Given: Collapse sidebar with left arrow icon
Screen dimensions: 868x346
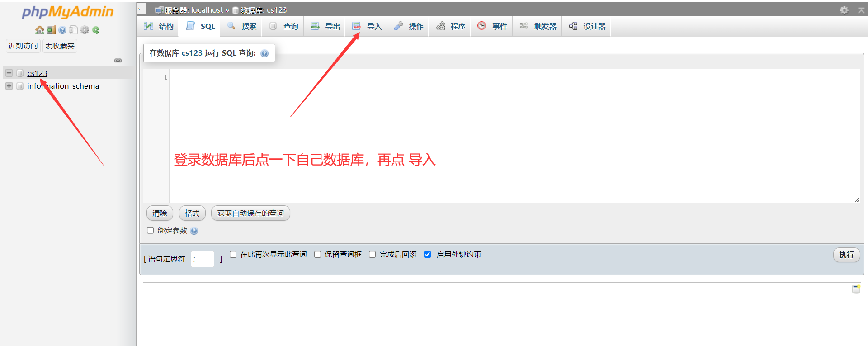Looking at the screenshot, I should (x=142, y=9).
